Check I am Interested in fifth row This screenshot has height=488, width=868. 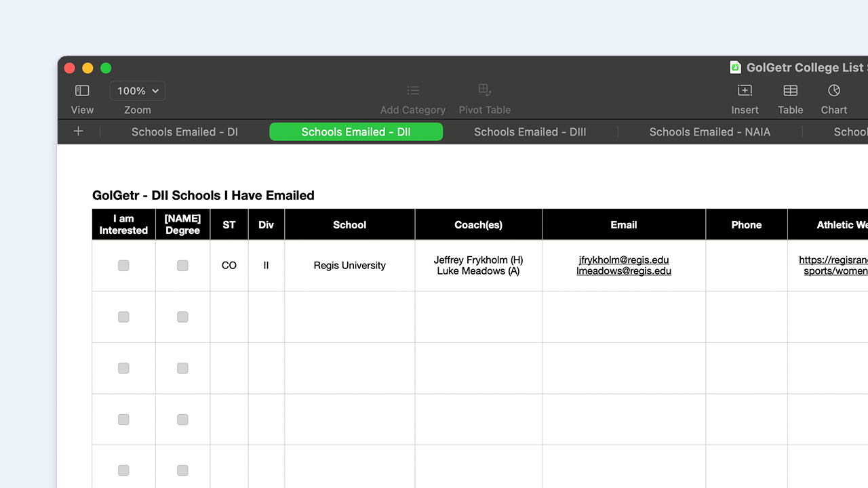click(123, 470)
